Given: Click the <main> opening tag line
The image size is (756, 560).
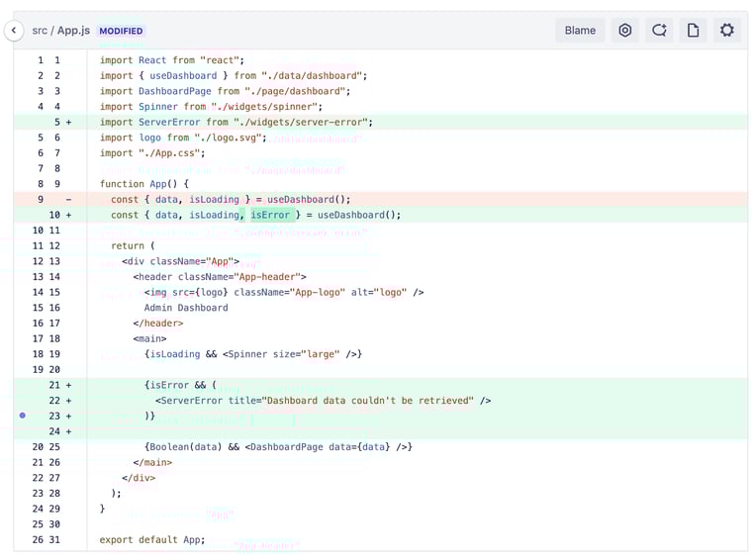Looking at the screenshot, I should [x=149, y=338].
